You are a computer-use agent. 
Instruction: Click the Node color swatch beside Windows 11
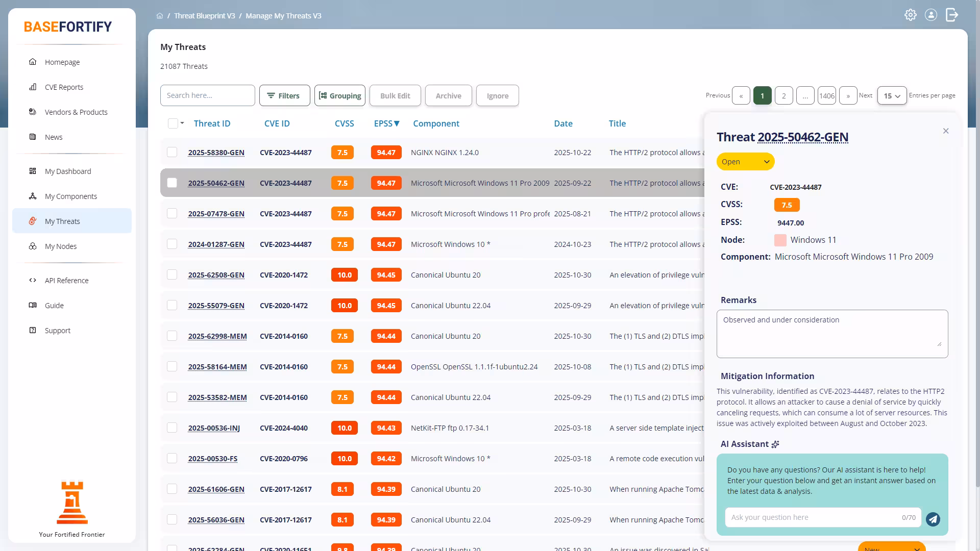pos(780,240)
